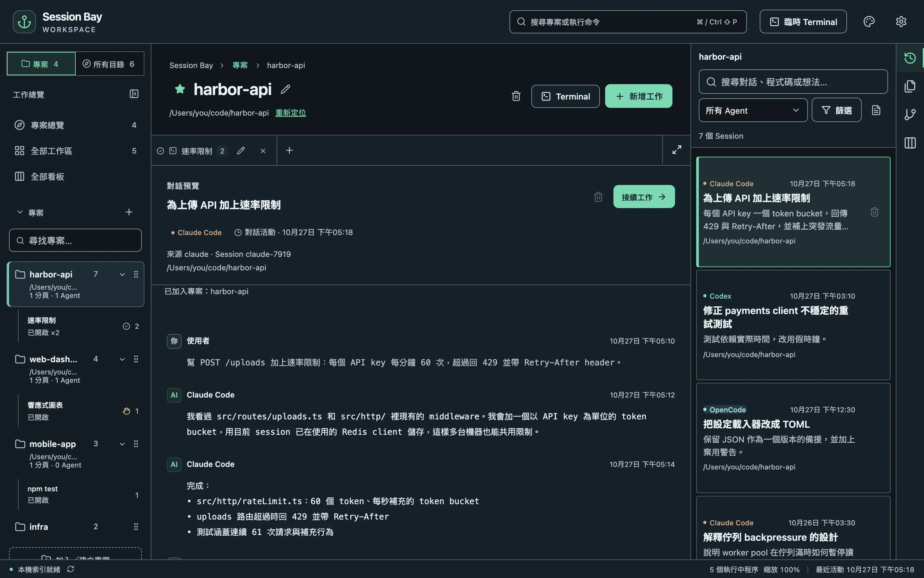
Task: Open Codex payments client session card
Action: [x=793, y=325]
